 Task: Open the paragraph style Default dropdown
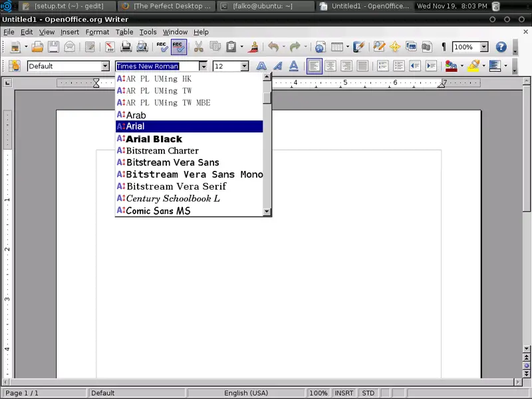(105, 66)
